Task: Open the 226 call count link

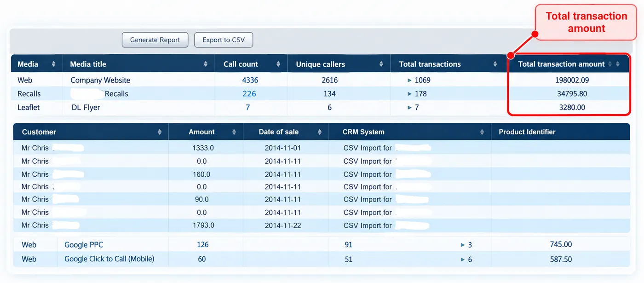Action: 249,94
